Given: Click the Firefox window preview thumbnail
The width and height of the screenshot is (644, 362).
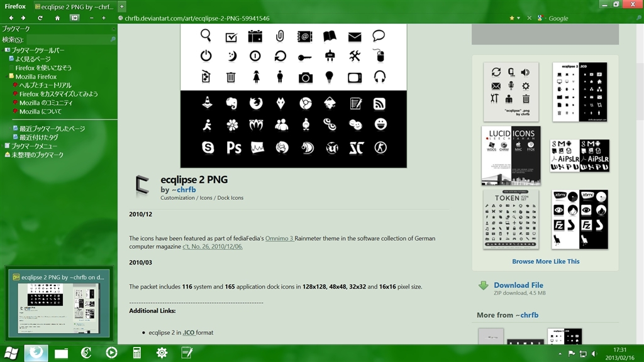Looking at the screenshot, I should [x=59, y=304].
